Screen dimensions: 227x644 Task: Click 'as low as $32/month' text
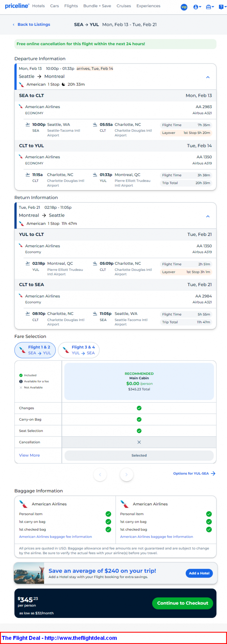[x=36, y=613]
